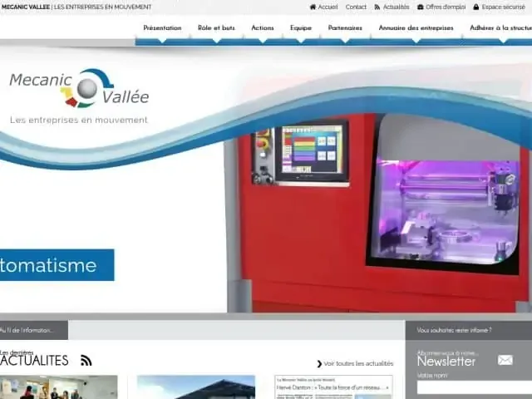Click the RSS feed icon next to ACTUALITES heading
The width and height of the screenshot is (532, 399).
(x=86, y=360)
